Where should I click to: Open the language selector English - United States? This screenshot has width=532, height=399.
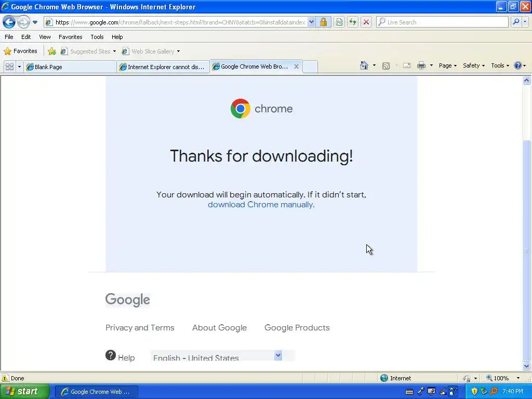click(x=217, y=355)
